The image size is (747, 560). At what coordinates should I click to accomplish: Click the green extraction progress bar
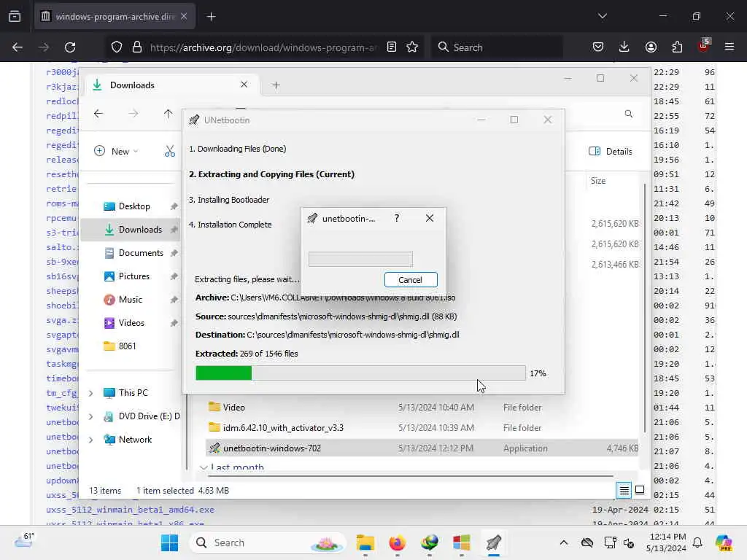pos(360,373)
